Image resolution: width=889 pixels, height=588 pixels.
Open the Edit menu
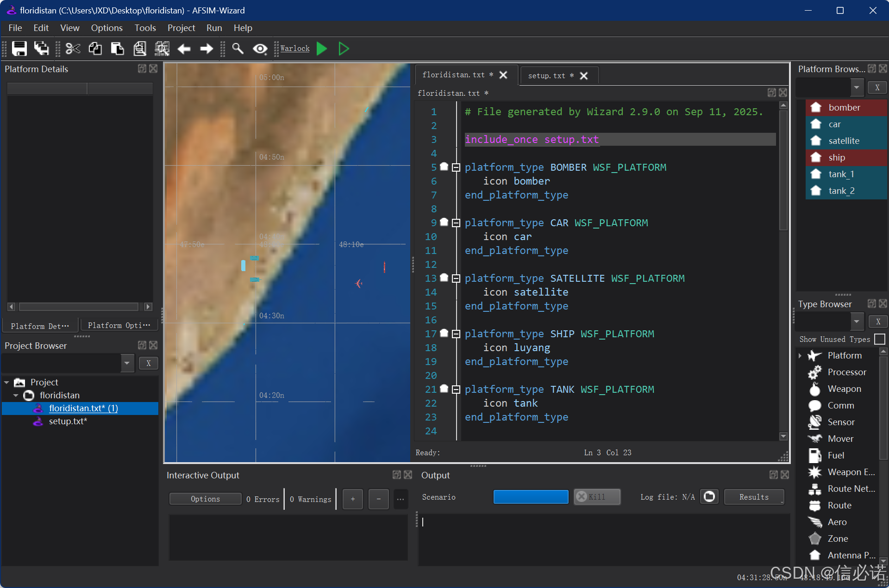click(41, 28)
